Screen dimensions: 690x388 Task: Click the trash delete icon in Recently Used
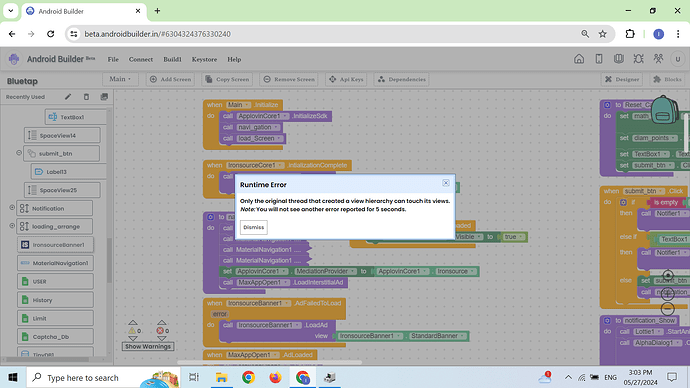[x=86, y=97]
